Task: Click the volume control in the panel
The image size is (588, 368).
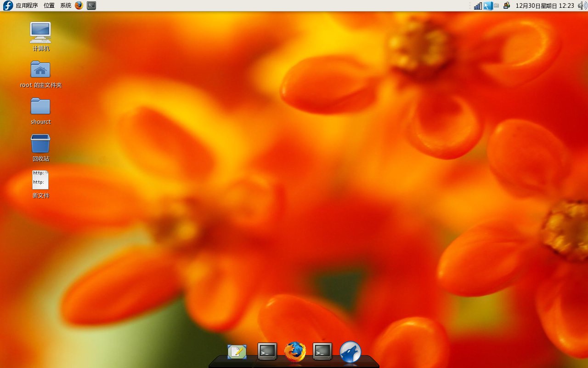Action: point(582,6)
